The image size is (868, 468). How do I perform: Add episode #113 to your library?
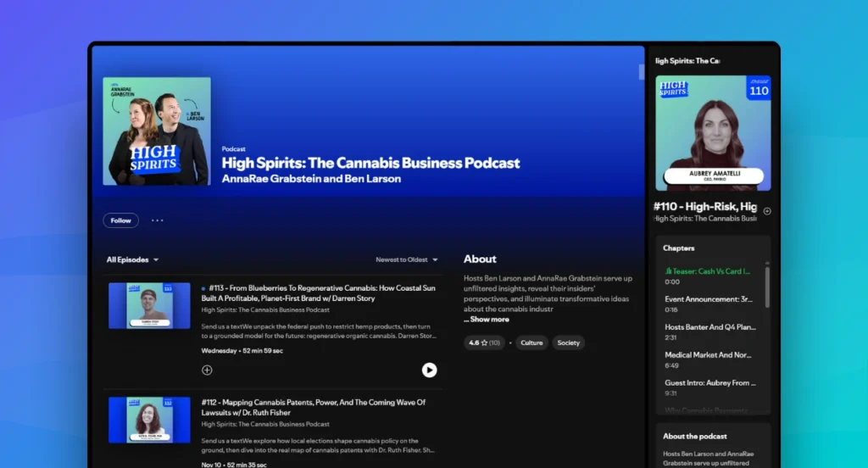click(x=207, y=370)
